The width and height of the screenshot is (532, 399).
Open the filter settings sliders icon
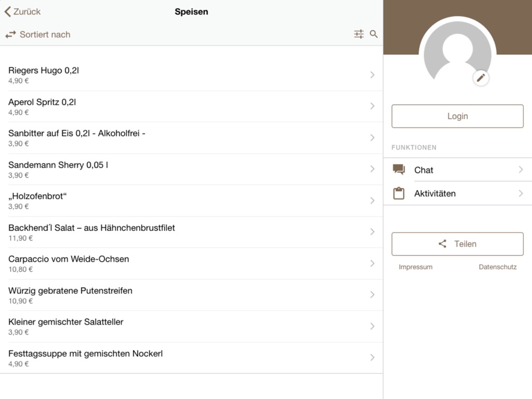click(x=359, y=34)
